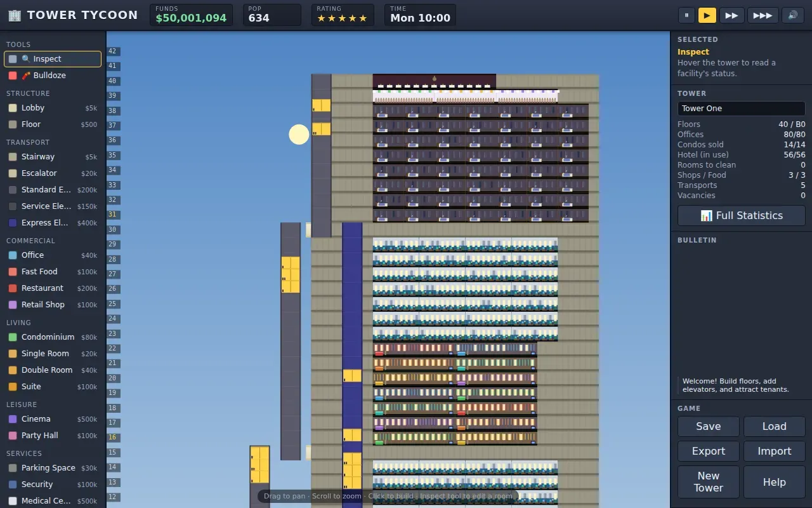
Task: Open Full Statistics panel
Action: (742, 215)
